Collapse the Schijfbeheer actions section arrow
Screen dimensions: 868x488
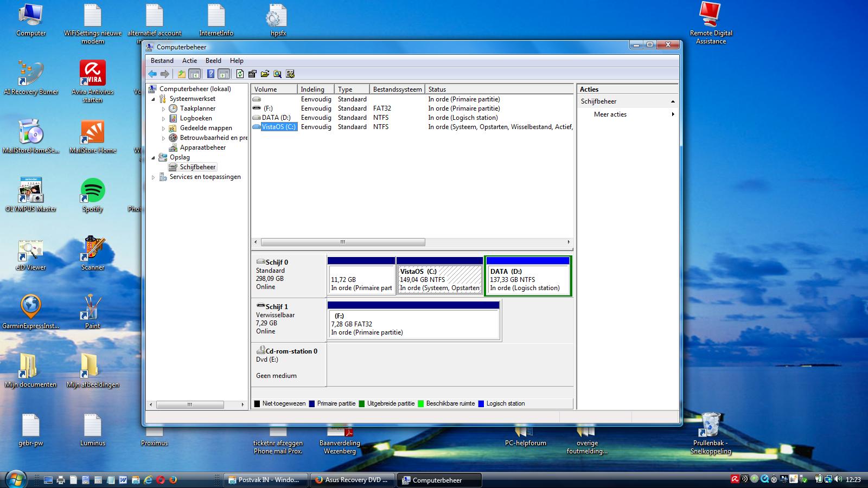[673, 102]
